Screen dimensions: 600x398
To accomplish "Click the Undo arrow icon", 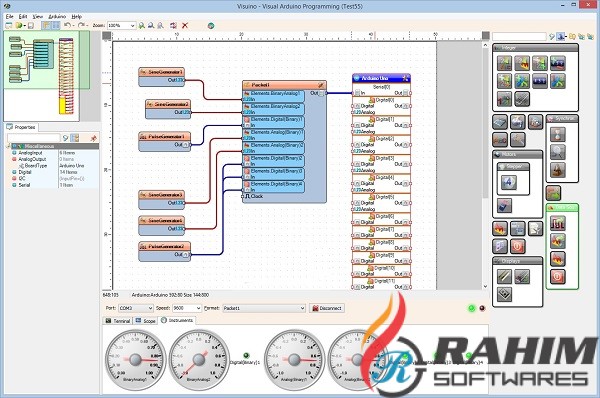I will [67, 25].
